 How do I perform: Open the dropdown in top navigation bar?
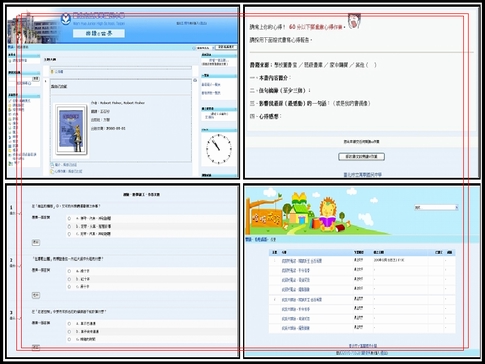click(204, 48)
